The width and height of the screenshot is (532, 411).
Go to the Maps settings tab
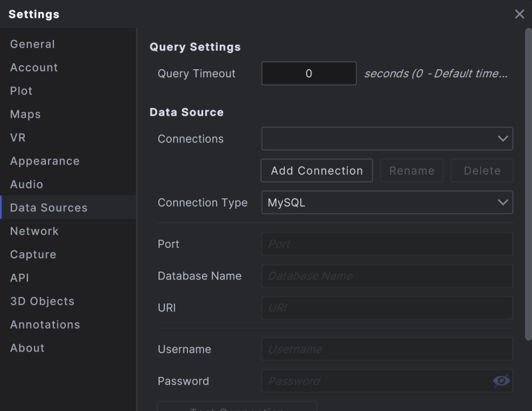coord(25,114)
